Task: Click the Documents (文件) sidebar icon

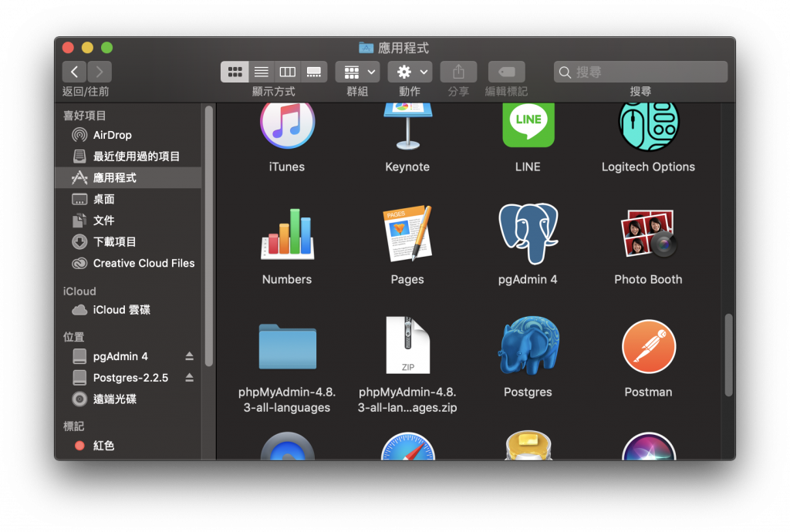Action: [79, 221]
